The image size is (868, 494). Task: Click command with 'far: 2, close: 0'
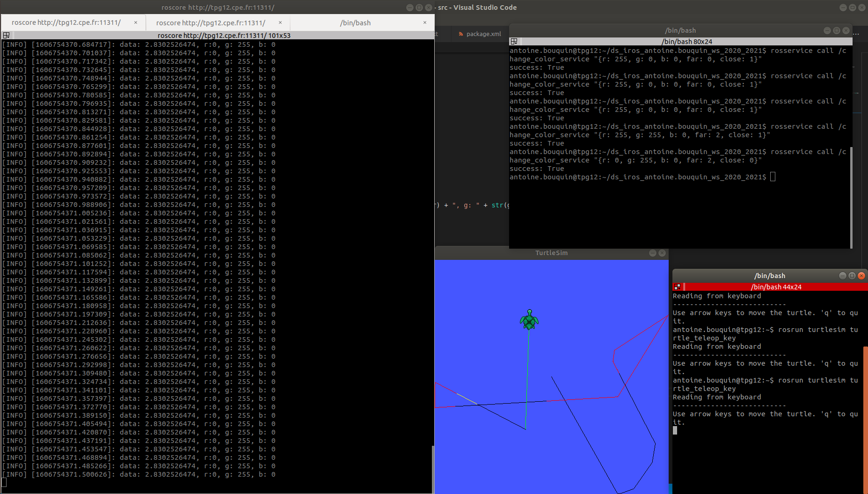(678, 156)
